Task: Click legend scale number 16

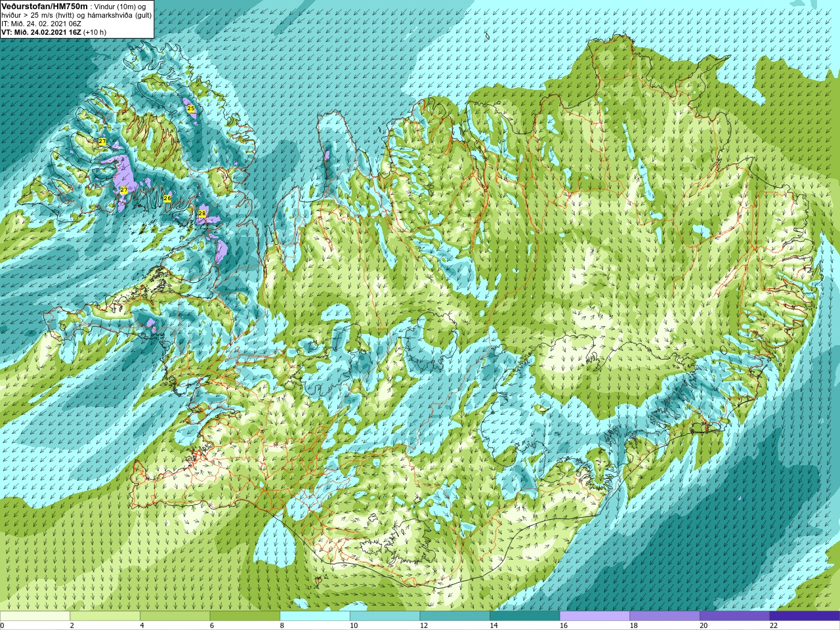Action: [564, 625]
